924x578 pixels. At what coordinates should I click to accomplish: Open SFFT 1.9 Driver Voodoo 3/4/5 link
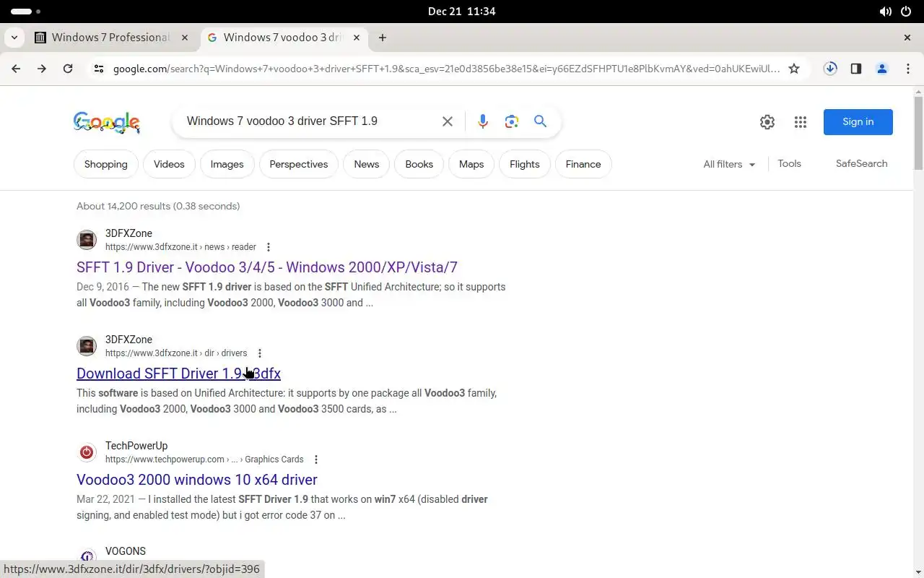(267, 267)
